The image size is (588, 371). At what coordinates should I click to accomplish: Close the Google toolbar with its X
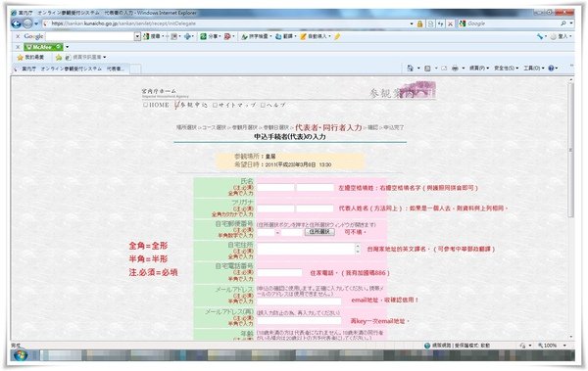(x=18, y=36)
